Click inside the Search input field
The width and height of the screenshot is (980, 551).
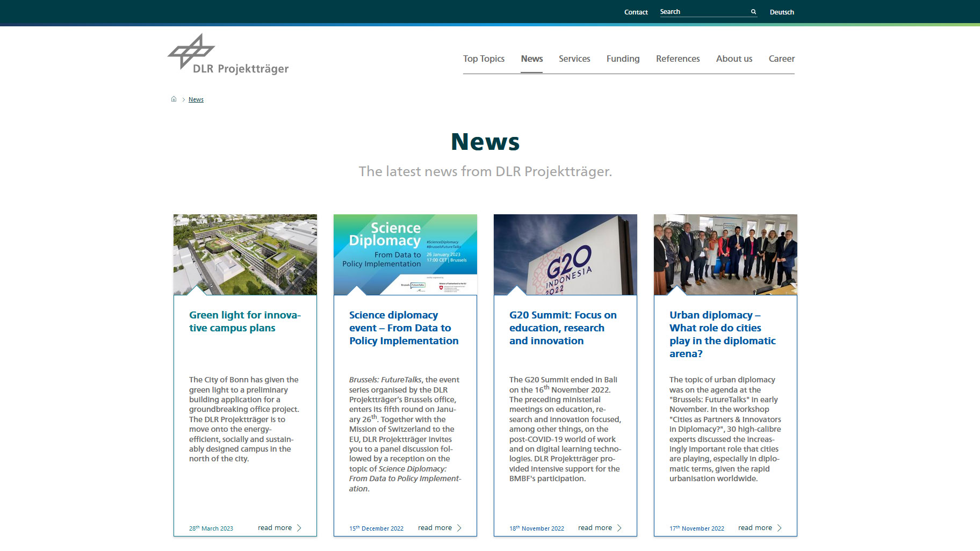(x=704, y=11)
